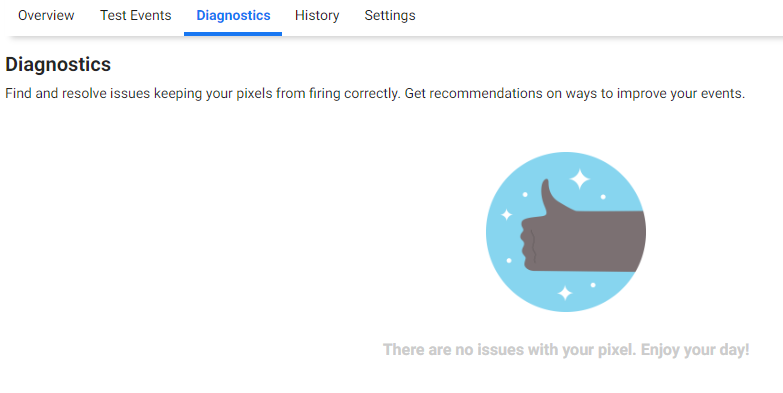The width and height of the screenshot is (783, 393).
Task: Click the largest white sparkle star
Action: [x=580, y=179]
